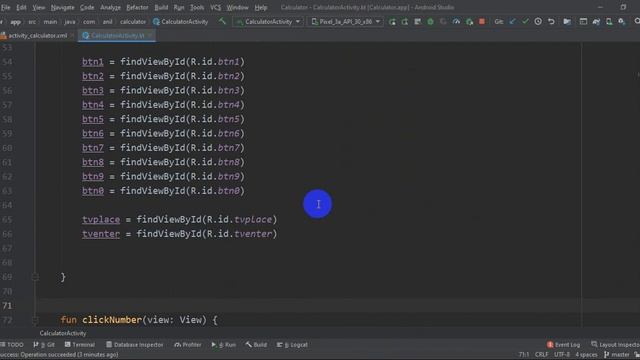Click the main breadcrumb
Screen dimensions: 640x360
[x=50, y=22]
